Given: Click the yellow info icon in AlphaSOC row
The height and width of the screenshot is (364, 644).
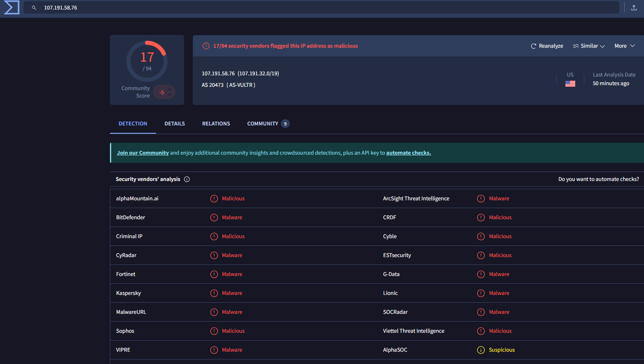Looking at the screenshot, I should point(481,350).
